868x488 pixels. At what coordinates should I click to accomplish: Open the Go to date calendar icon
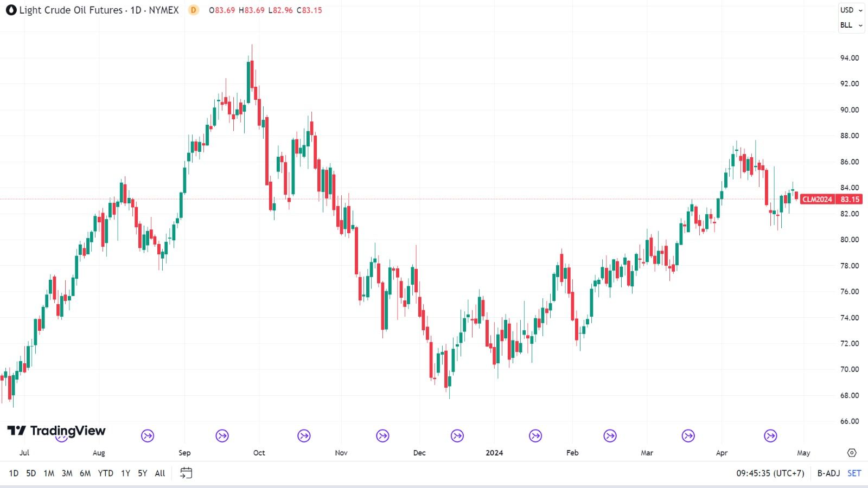click(x=186, y=473)
